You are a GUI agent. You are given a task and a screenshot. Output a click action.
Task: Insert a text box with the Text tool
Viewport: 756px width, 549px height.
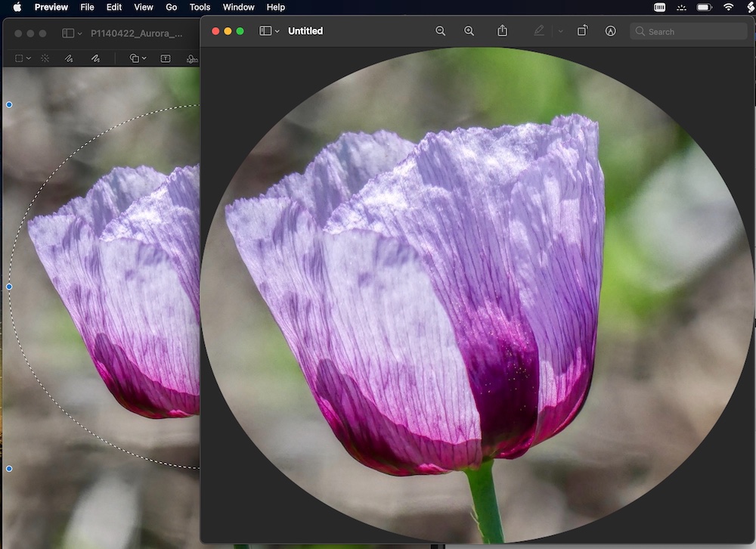tap(165, 58)
